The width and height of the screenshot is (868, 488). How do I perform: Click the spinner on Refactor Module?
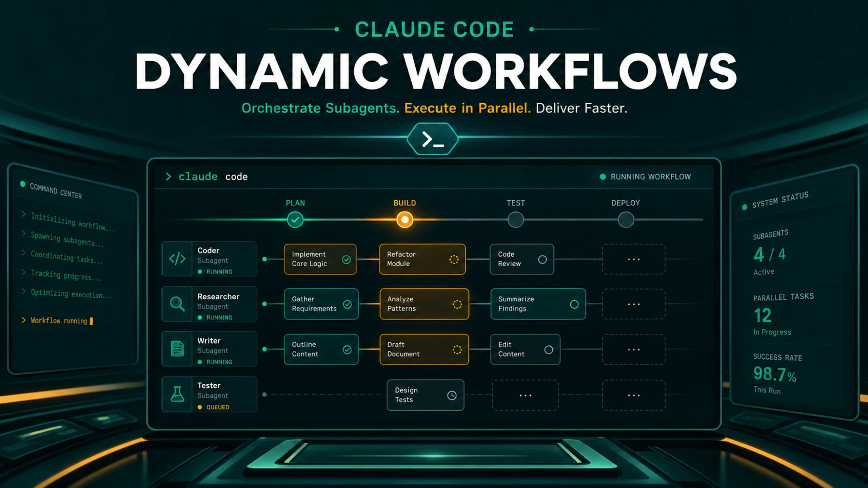pos(454,260)
